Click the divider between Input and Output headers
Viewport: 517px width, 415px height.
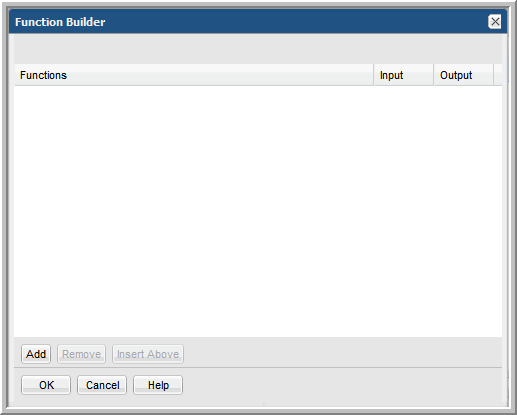(434, 75)
